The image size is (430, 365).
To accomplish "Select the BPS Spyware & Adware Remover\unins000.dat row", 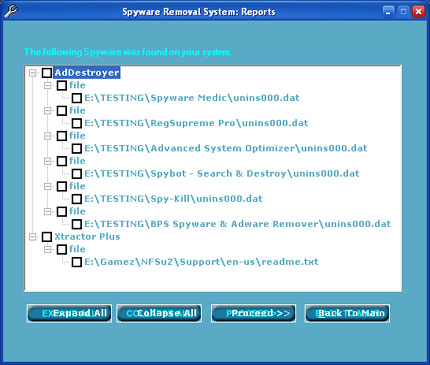I will point(238,224).
